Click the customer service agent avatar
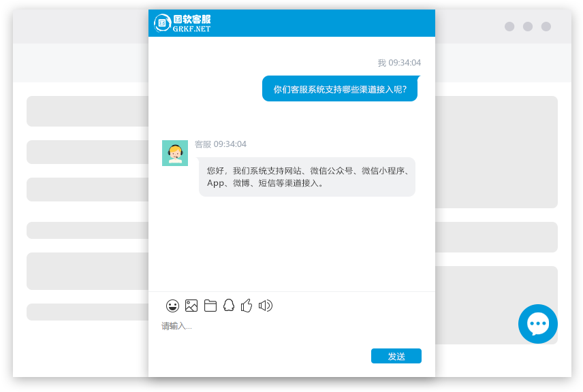 [175, 153]
